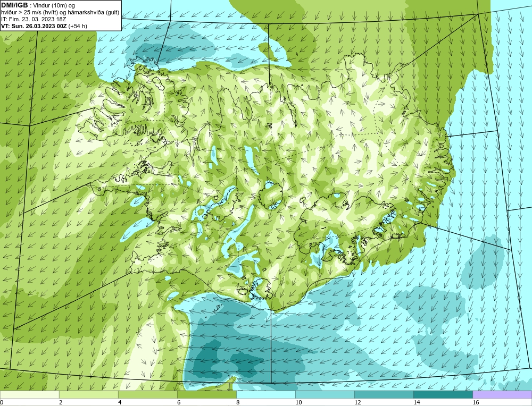Click the 4–6 m/s legend color swatch

click(147, 394)
